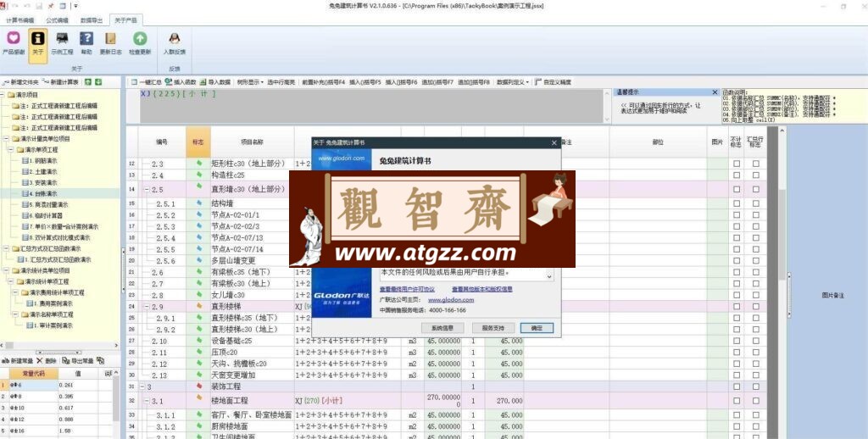
Task: Open the 帮助 question-mark icon
Action: click(86, 38)
